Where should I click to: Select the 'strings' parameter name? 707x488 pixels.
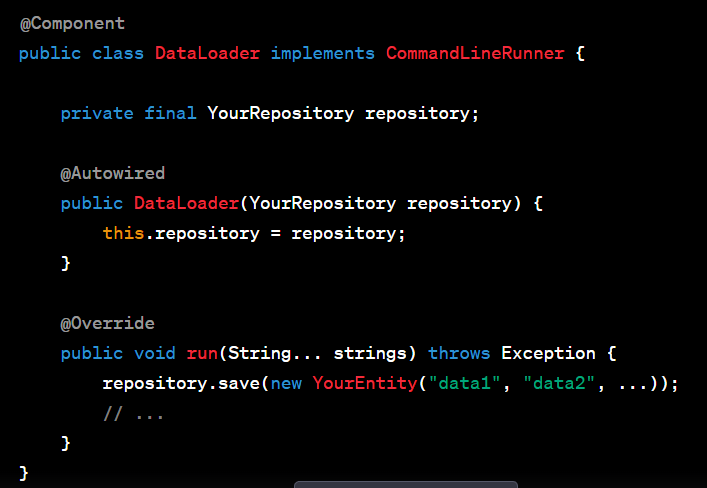(370, 354)
